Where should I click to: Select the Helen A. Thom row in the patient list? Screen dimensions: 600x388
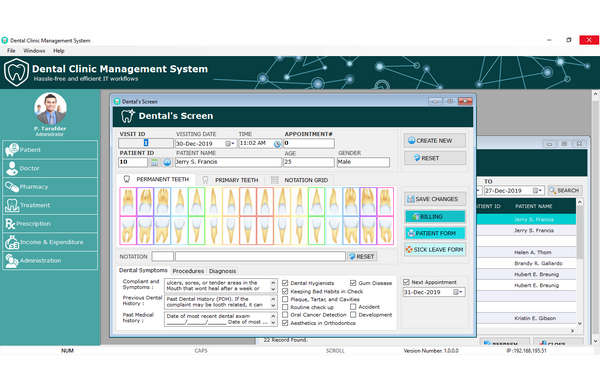click(x=527, y=252)
